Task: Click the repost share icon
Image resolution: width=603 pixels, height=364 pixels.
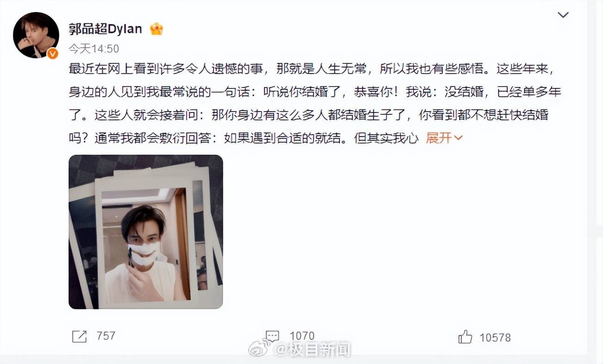Action: click(x=79, y=337)
